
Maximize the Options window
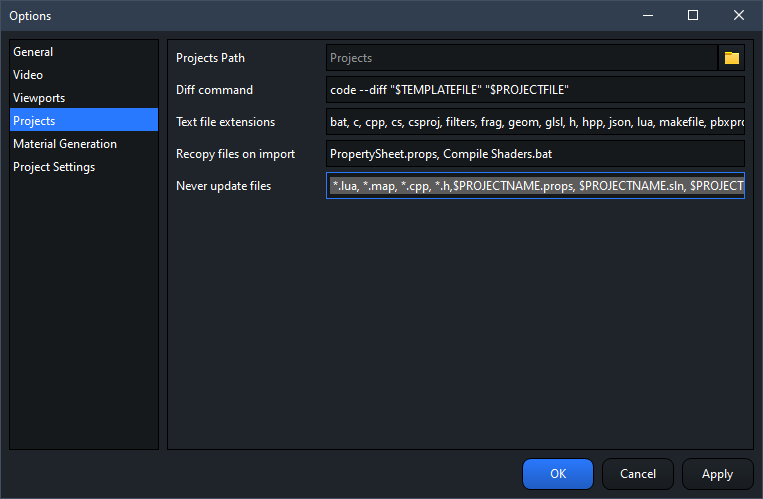(693, 15)
